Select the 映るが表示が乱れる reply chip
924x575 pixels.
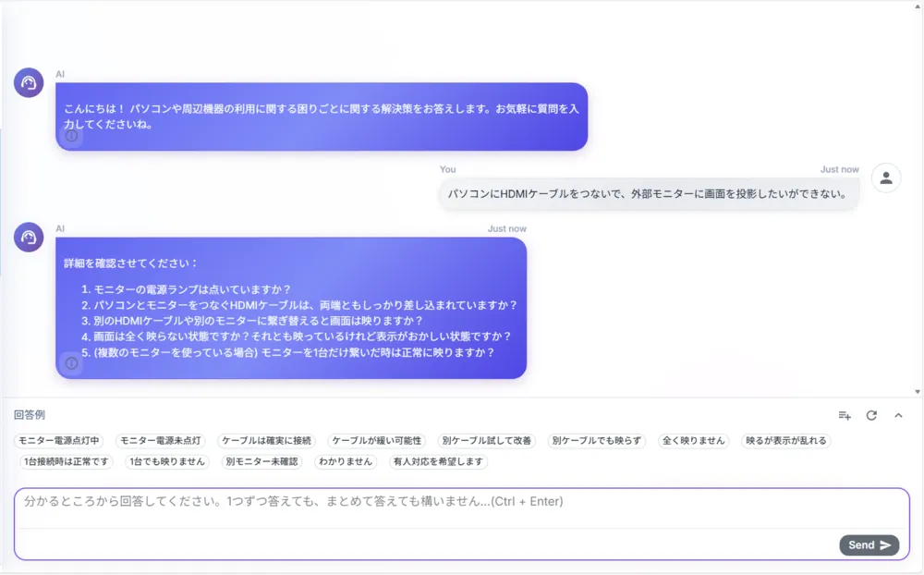point(786,441)
